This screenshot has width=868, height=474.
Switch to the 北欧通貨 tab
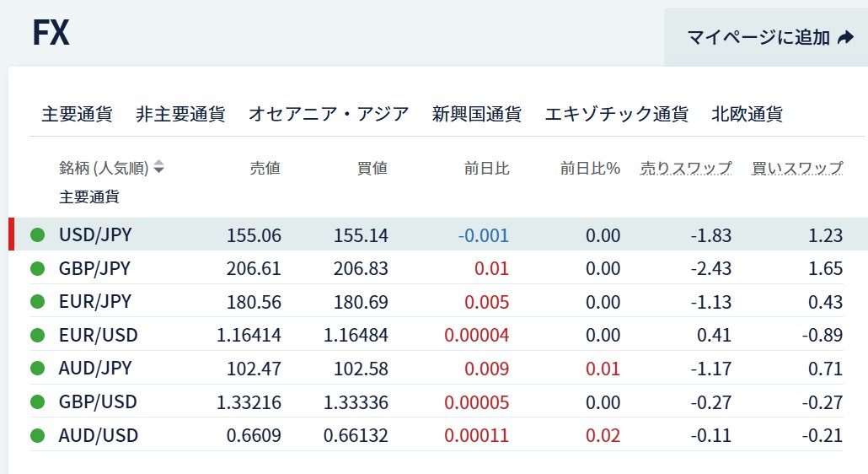point(747,114)
